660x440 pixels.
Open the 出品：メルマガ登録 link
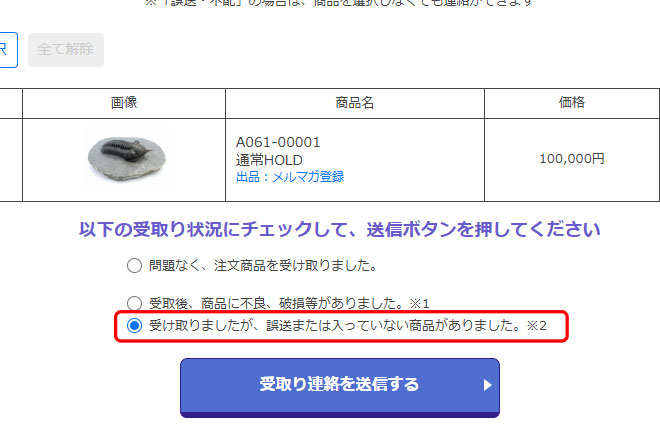point(290,176)
